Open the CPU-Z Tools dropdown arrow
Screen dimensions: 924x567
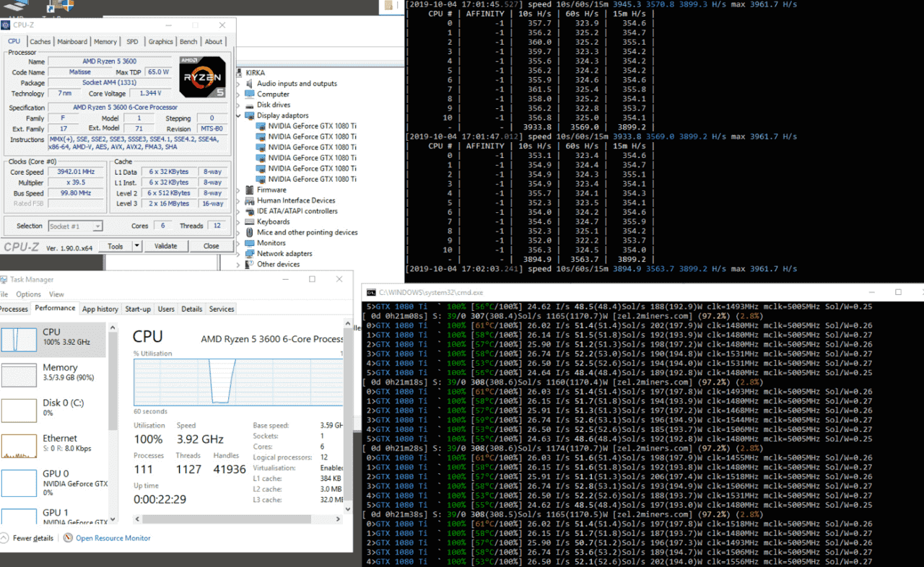136,246
